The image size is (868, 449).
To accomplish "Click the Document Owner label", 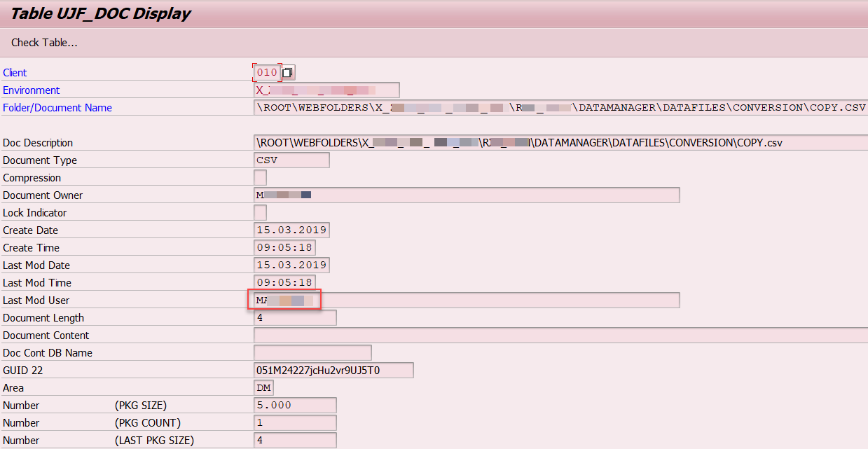I will pyautogui.click(x=43, y=195).
